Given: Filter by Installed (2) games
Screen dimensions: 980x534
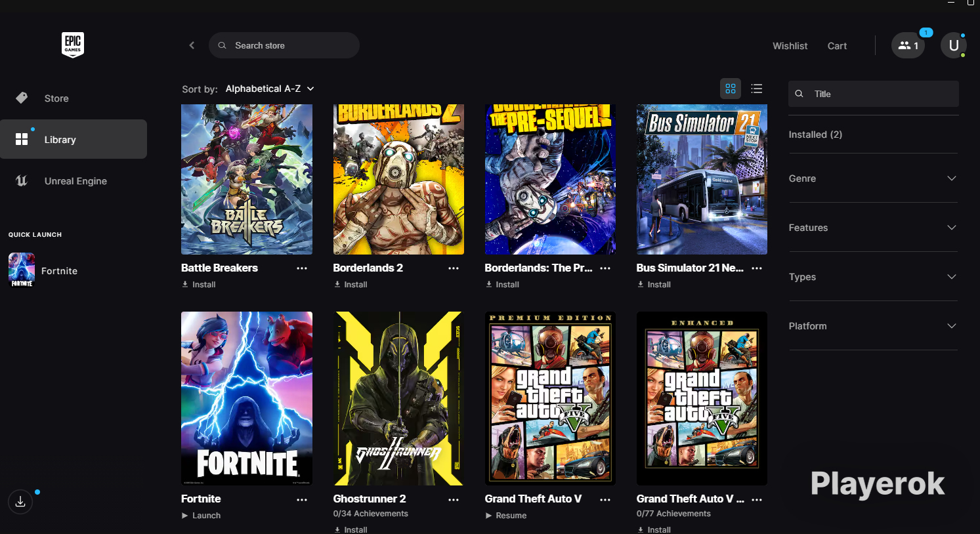Looking at the screenshot, I should click(815, 134).
